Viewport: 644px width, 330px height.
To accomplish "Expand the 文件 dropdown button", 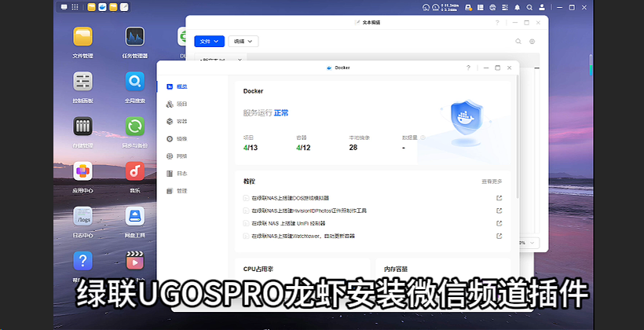I will pos(209,41).
